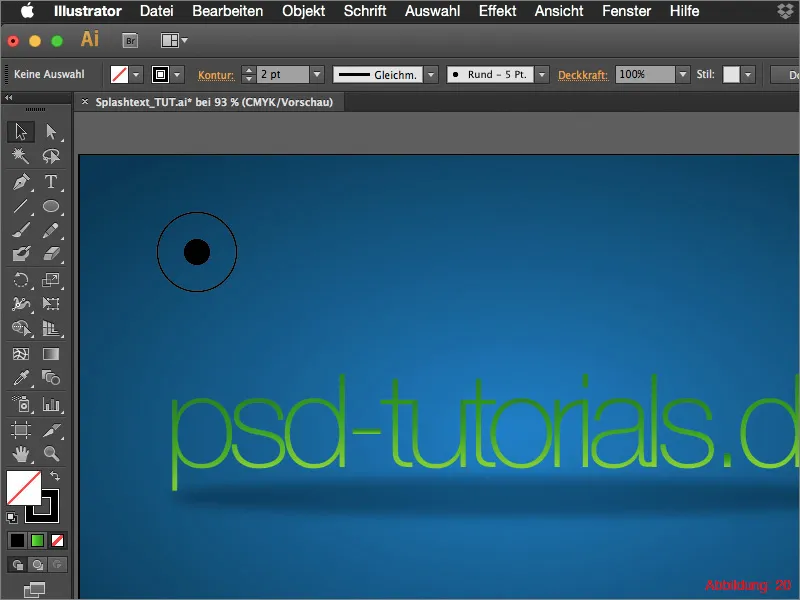Select the Paintbrush tool

click(21, 230)
